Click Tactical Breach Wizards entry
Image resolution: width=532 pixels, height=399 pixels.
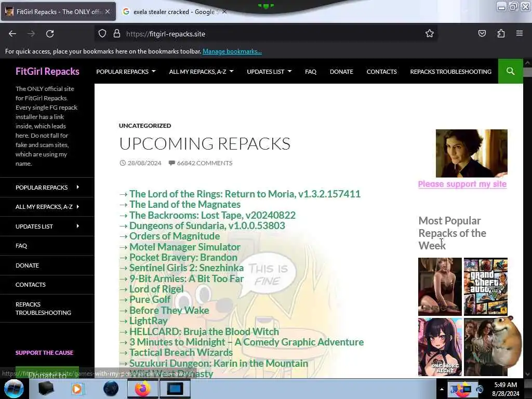click(181, 353)
